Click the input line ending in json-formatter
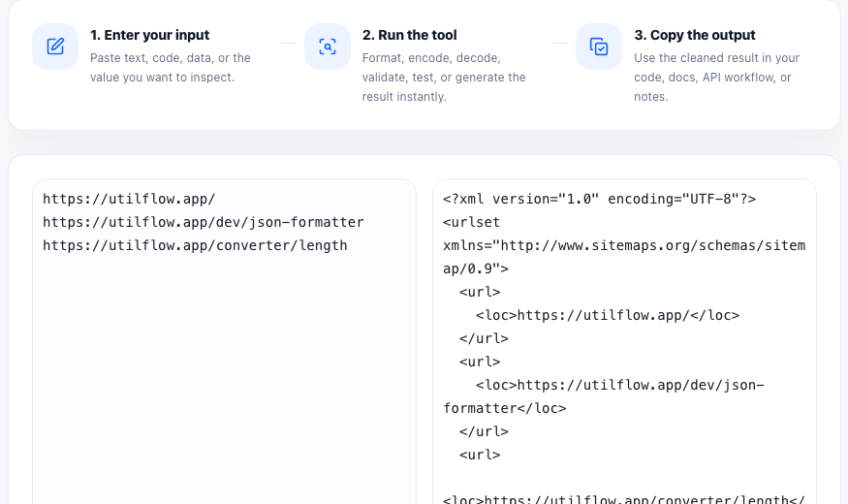This screenshot has height=504, width=848. (x=204, y=222)
